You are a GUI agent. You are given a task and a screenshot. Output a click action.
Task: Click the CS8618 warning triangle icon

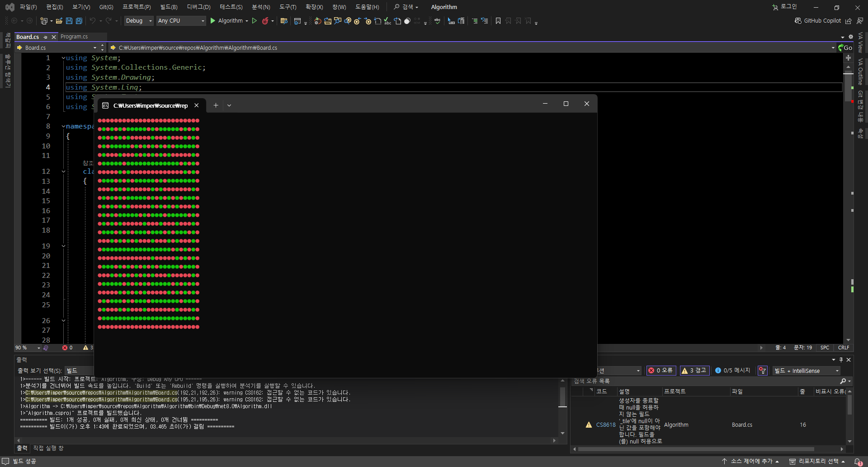(x=589, y=425)
